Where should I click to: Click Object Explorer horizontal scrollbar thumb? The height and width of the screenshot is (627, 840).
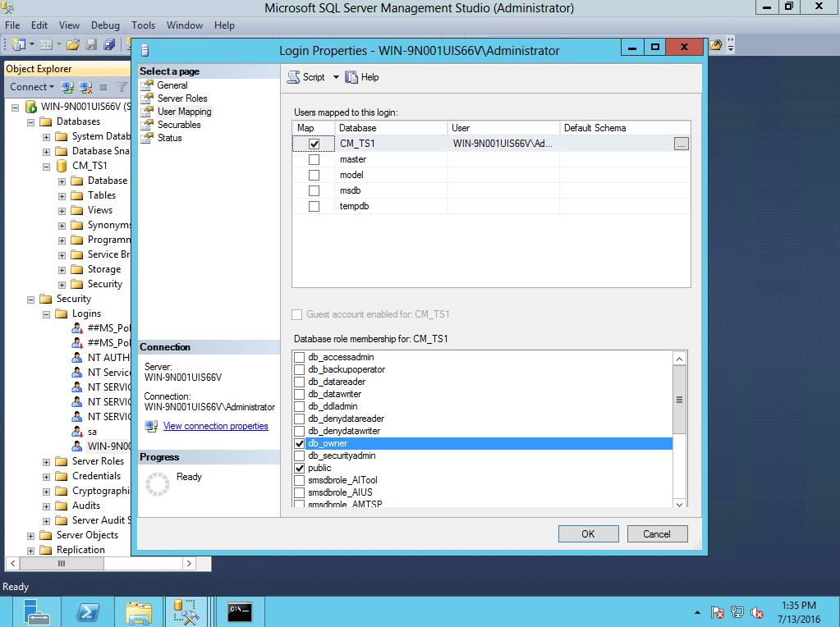point(62,563)
